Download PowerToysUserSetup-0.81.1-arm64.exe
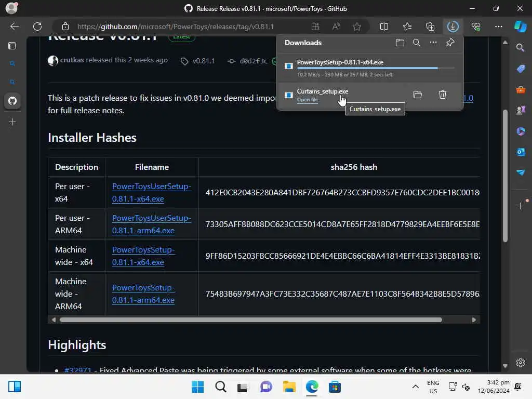Image resolution: width=532 pixels, height=399 pixels. click(152, 224)
